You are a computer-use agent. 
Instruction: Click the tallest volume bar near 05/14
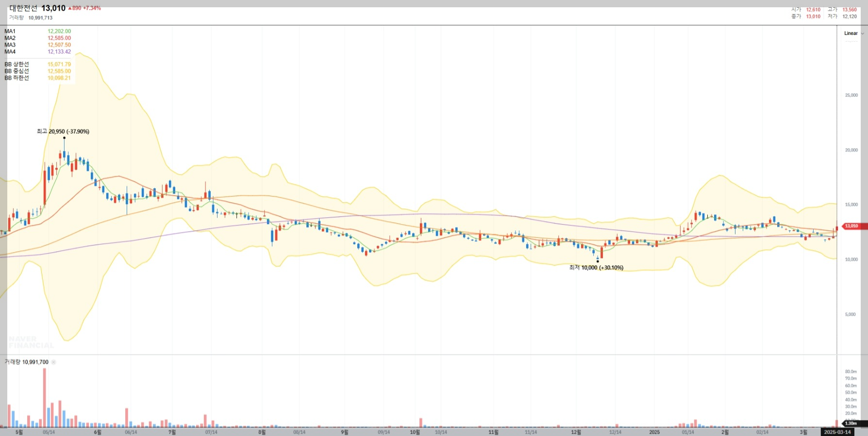pyautogui.click(x=44, y=398)
